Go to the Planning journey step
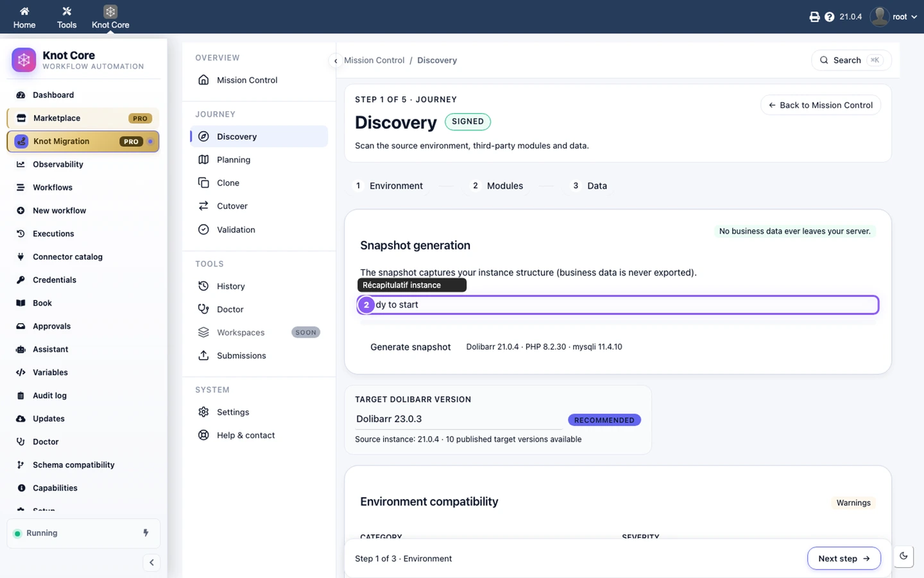Image resolution: width=924 pixels, height=578 pixels. tap(259, 160)
